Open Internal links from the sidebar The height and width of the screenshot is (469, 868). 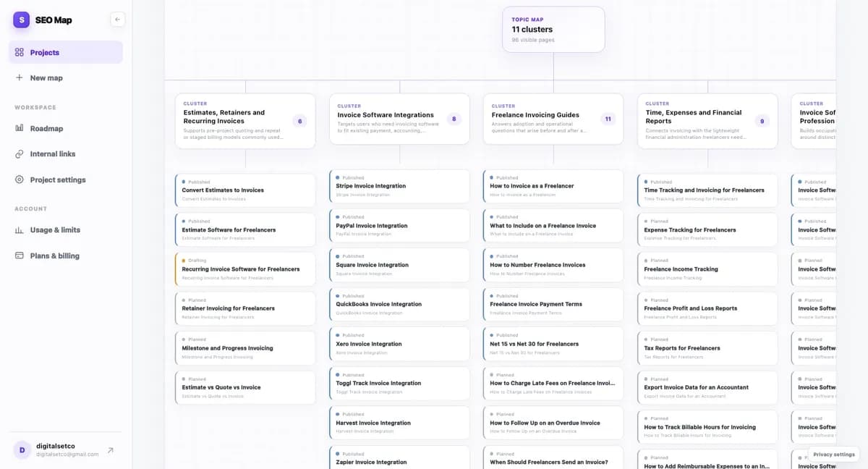pos(66,154)
